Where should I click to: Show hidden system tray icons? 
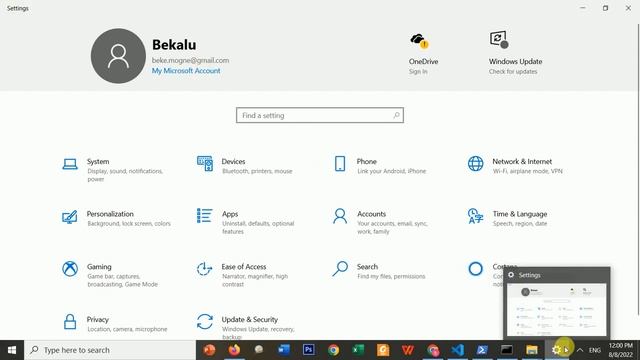580,350
